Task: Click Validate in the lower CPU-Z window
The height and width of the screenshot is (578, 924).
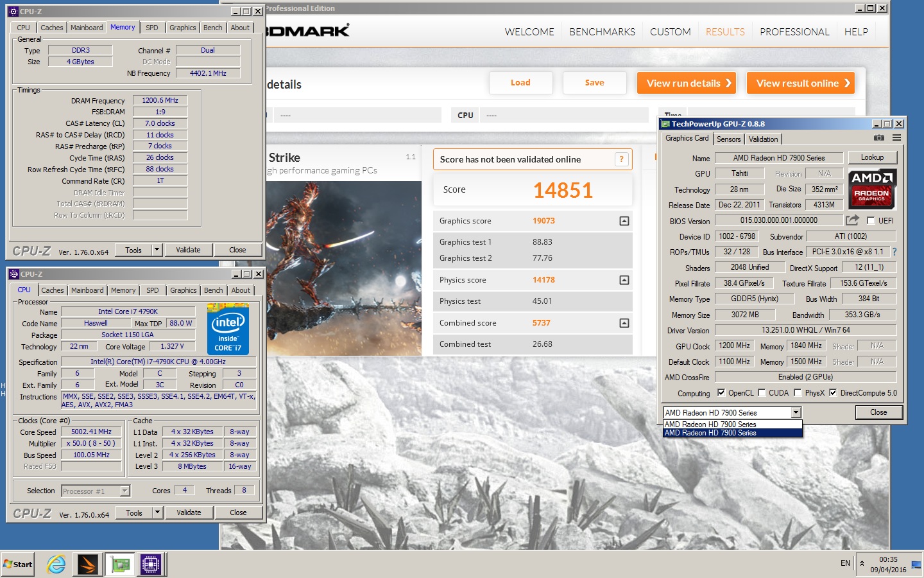Action: tap(189, 512)
